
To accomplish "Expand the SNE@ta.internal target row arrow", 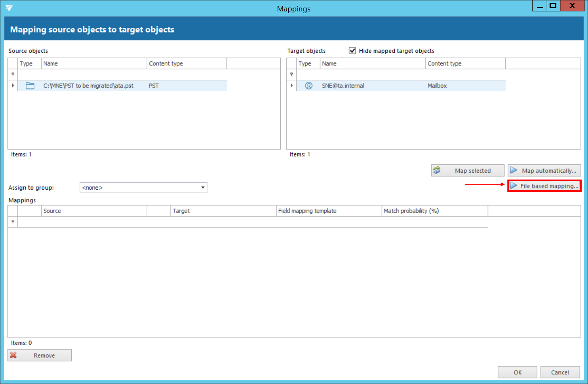I will pos(291,86).
